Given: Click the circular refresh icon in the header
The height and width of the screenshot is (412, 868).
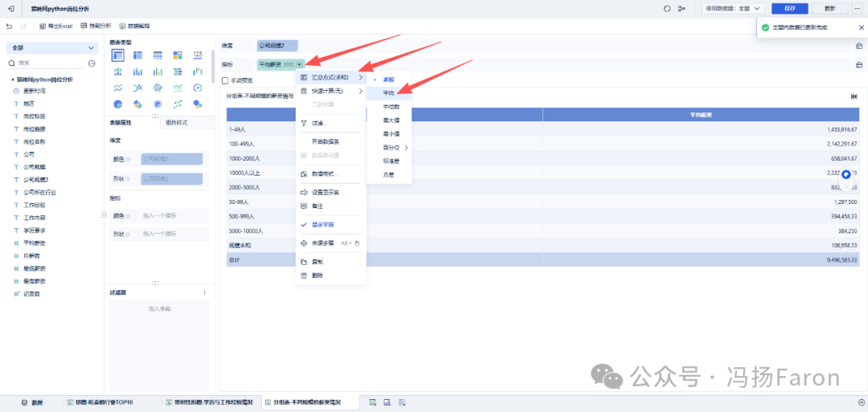Looking at the screenshot, I should [667, 9].
